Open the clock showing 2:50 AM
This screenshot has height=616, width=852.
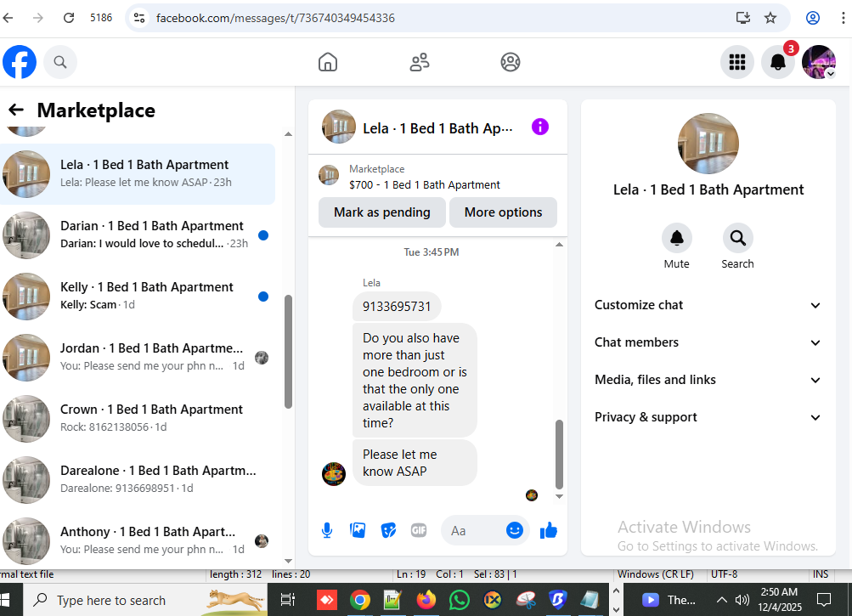click(x=780, y=600)
